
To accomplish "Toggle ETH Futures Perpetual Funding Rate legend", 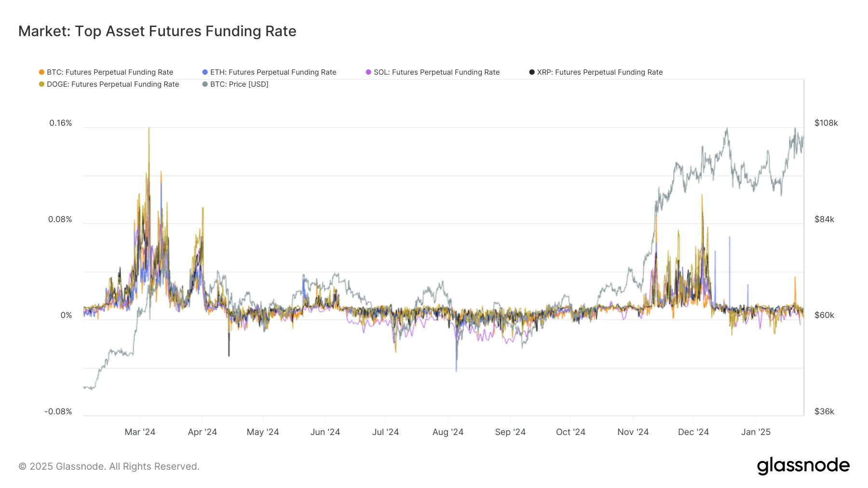I will click(273, 72).
